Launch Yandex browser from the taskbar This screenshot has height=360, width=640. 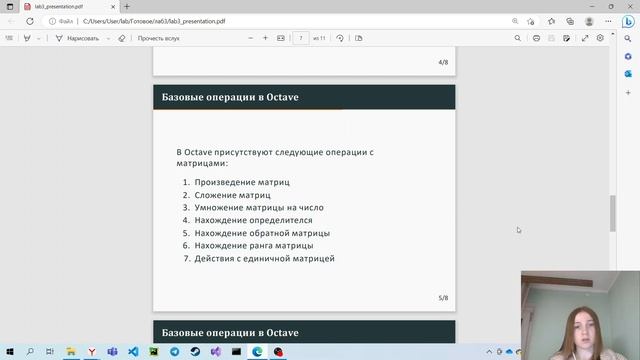pos(92,351)
